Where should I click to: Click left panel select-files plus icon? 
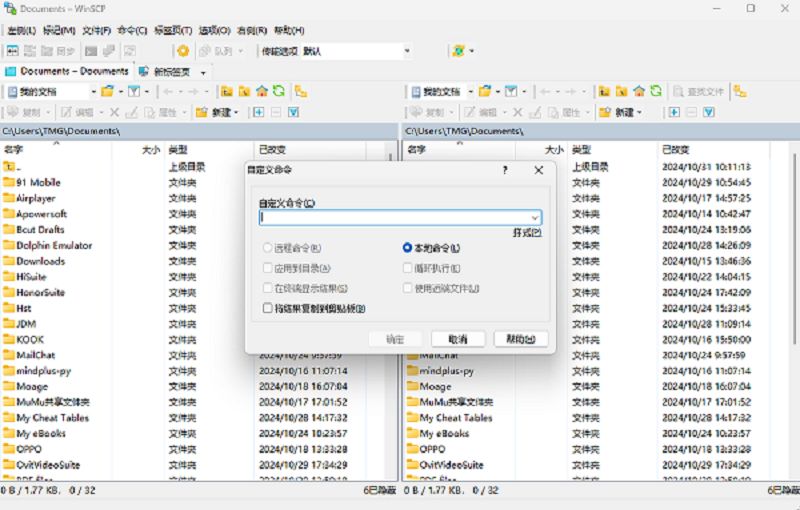(x=259, y=112)
